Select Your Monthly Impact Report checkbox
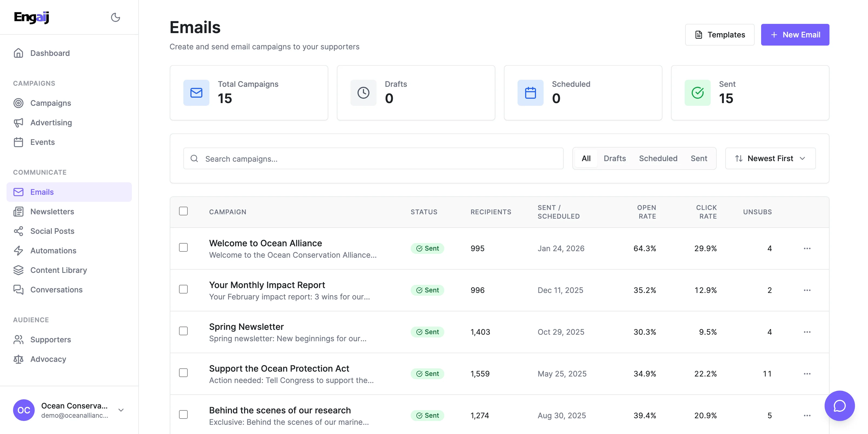868x434 pixels. pos(183,289)
